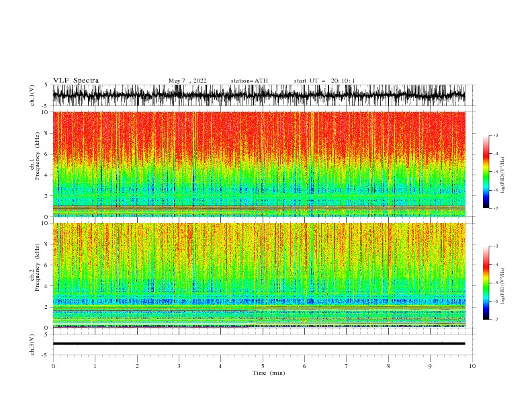Click time axis tick label "4" below ch.3
Viewport: 532px width, 411px height.
220,366
